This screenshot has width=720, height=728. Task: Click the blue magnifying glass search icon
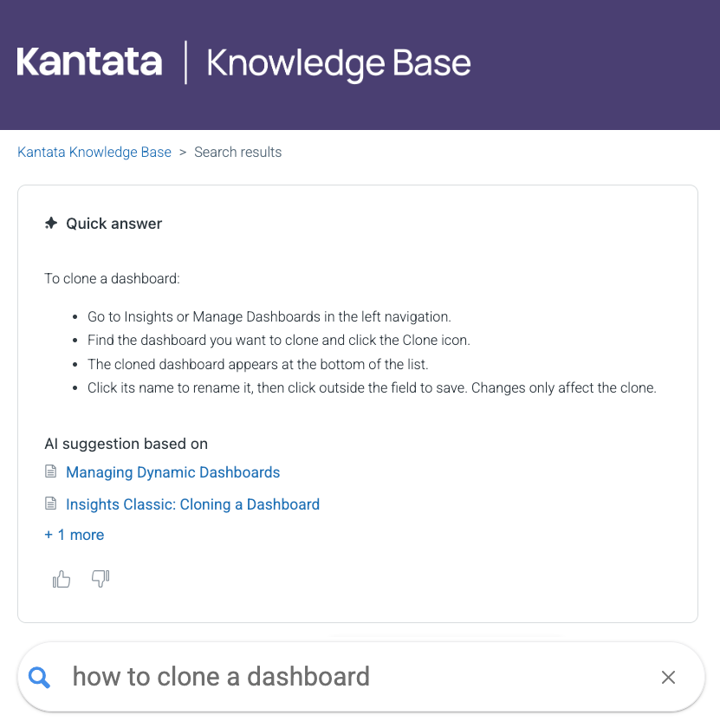(39, 677)
